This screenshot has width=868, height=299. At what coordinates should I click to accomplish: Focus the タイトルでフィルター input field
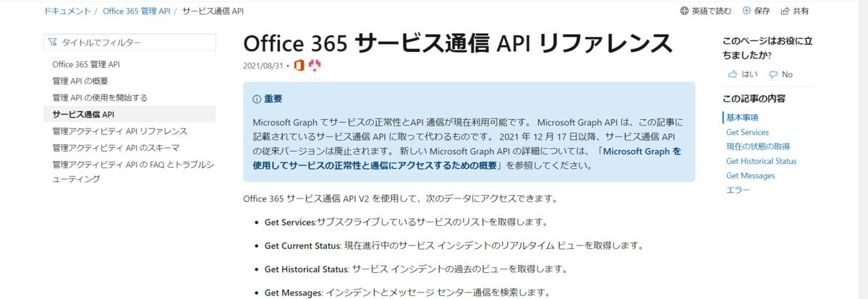point(129,43)
